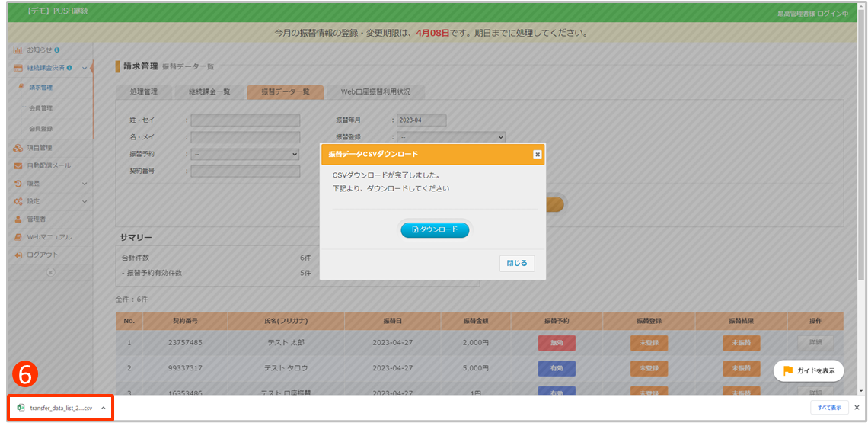This screenshot has width=868, height=423.
Task: Open the 振替予約 dropdown filter
Action: click(x=244, y=154)
